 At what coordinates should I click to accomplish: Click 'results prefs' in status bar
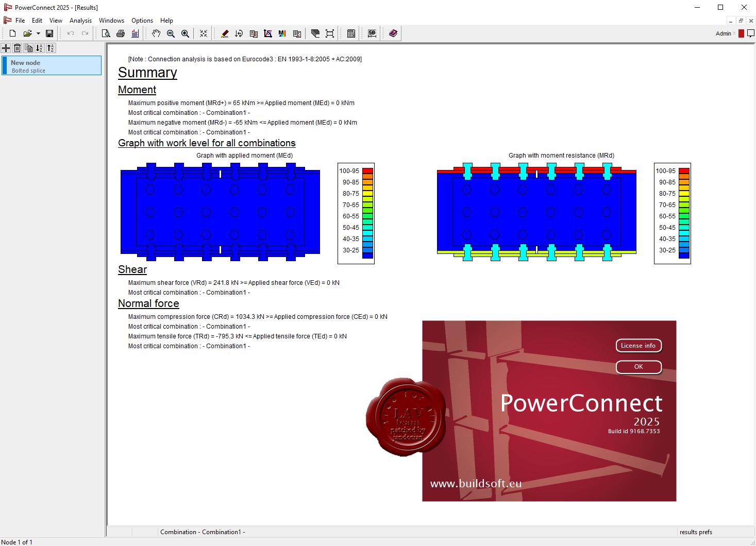pos(696,532)
